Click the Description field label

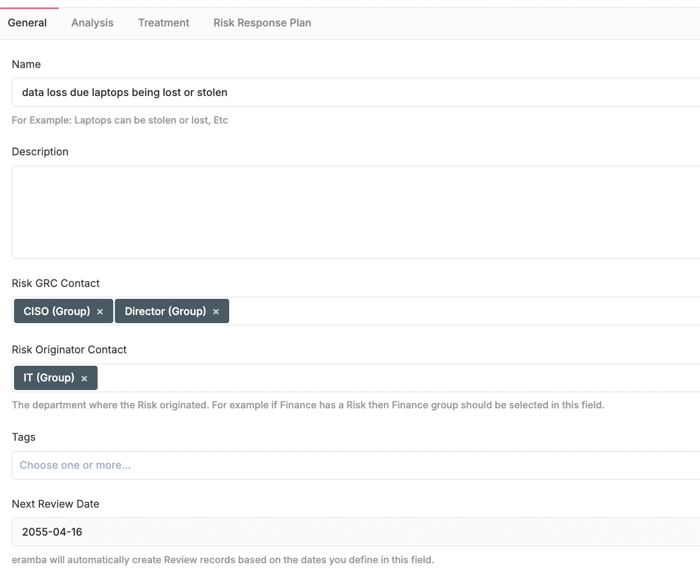coord(40,152)
